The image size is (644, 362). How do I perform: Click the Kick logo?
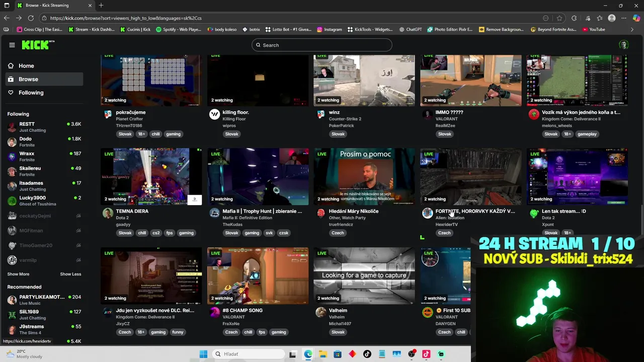[38, 45]
